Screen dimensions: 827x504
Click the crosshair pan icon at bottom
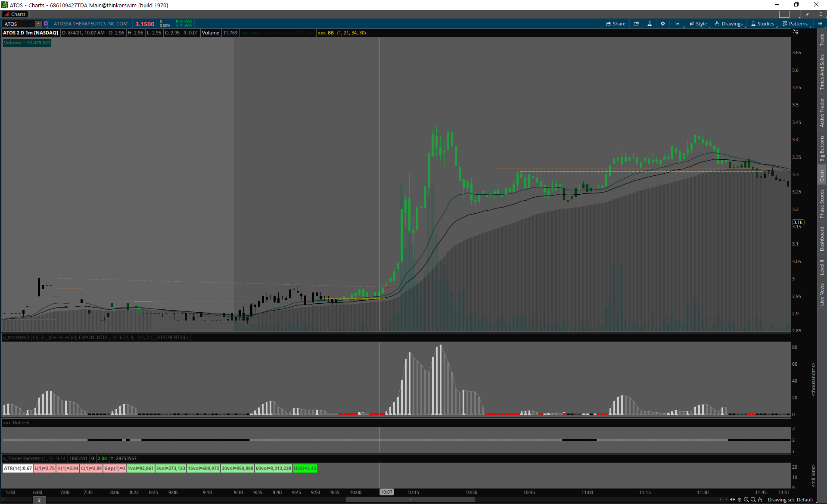click(x=740, y=500)
